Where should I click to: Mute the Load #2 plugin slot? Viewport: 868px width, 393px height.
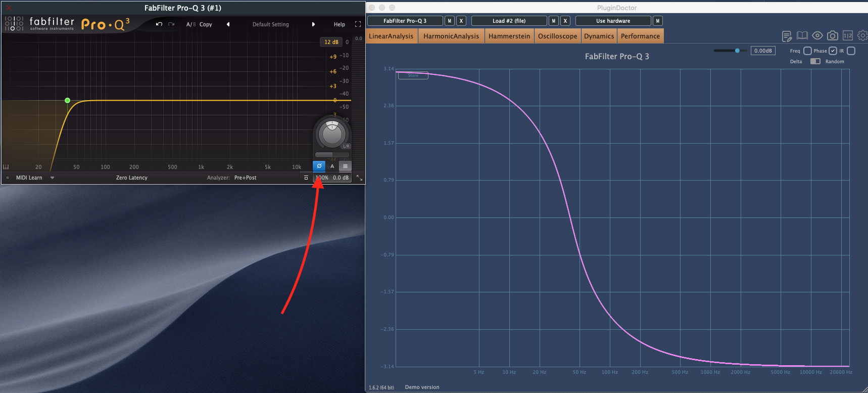pyautogui.click(x=554, y=21)
